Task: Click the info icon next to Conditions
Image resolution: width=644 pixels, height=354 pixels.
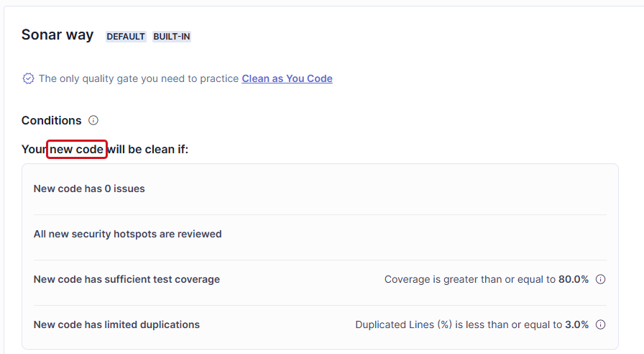Action: (93, 120)
